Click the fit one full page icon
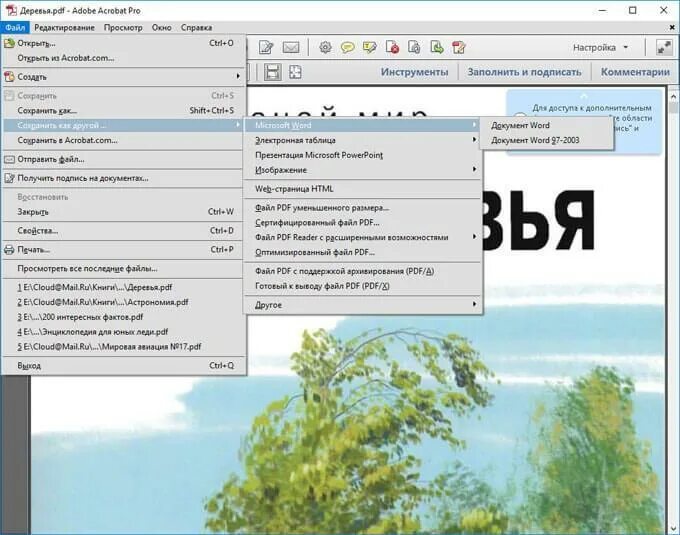 295,72
